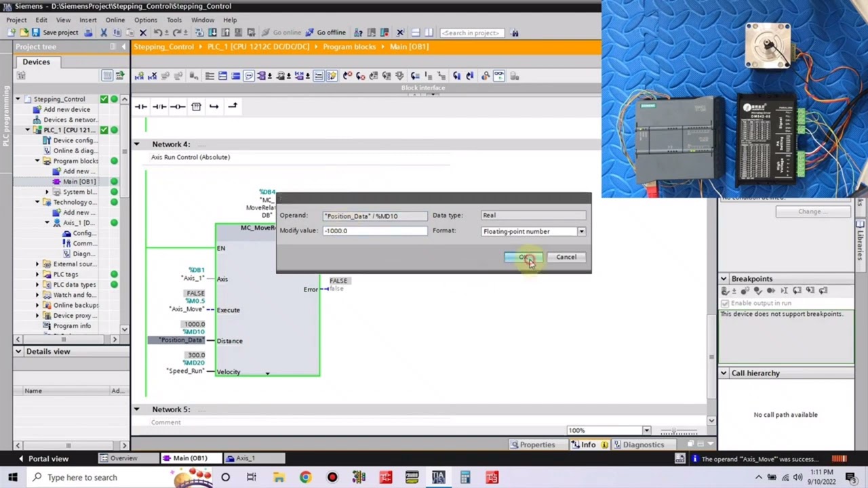Click the Cut scissors icon in toolbar
The width and height of the screenshot is (868, 488).
(x=104, y=33)
